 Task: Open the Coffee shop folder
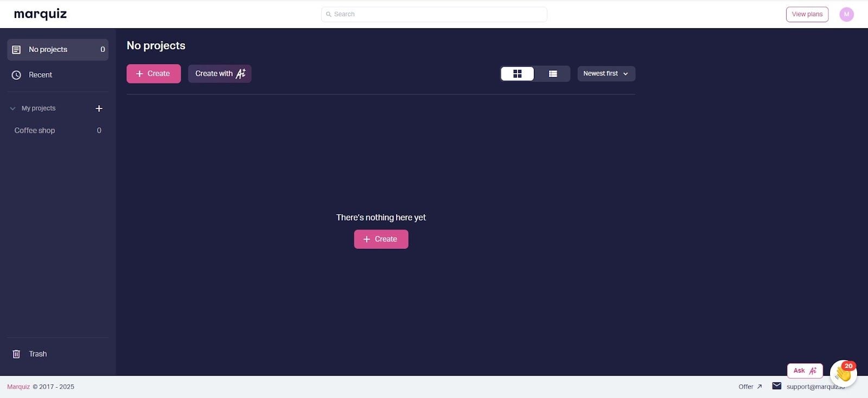point(58,130)
